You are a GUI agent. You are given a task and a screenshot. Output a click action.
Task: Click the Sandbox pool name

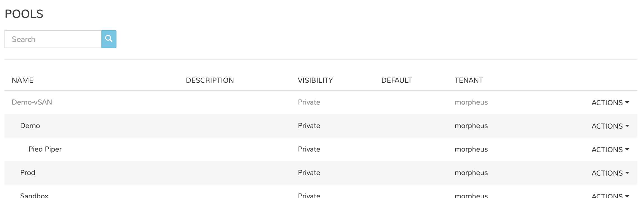click(34, 195)
